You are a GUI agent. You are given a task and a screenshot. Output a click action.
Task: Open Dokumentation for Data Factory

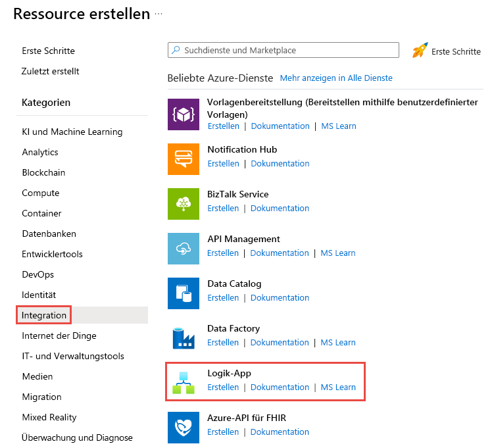click(280, 343)
